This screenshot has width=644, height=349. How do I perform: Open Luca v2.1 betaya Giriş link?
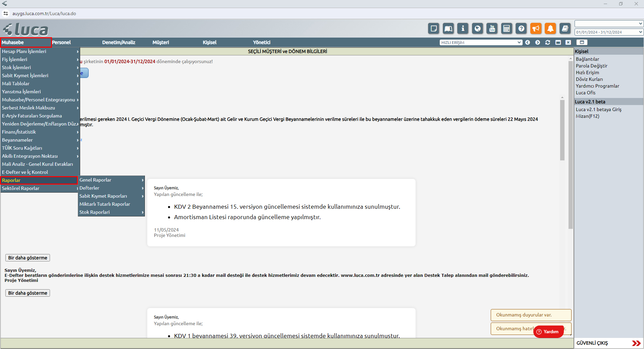pyautogui.click(x=598, y=109)
